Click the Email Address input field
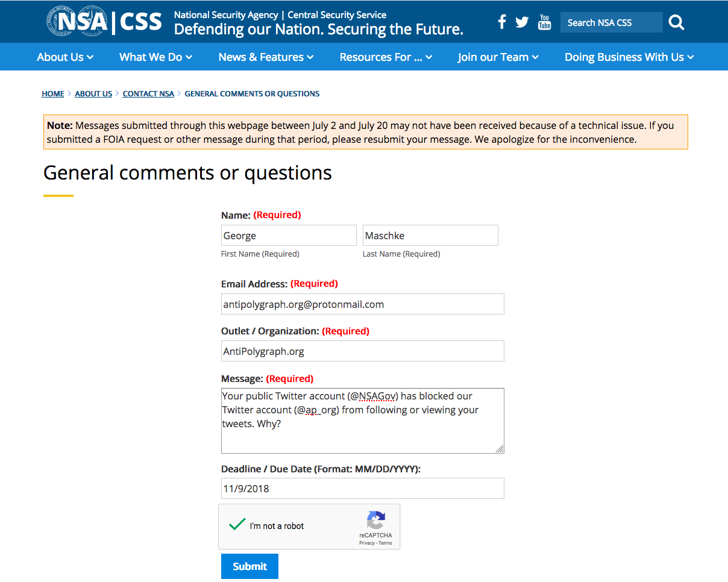 tap(362, 304)
